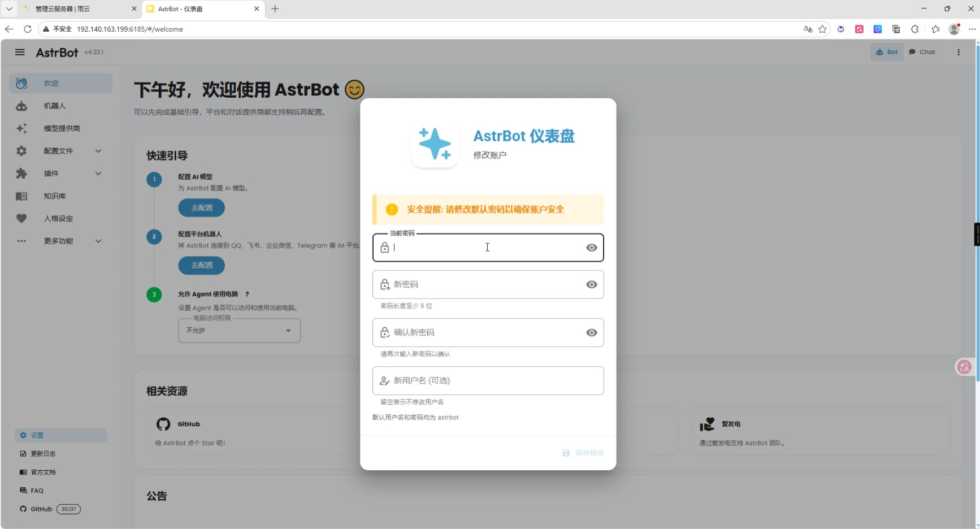Expand the 插件 sidebar section
This screenshot has height=529, width=980.
pos(98,174)
